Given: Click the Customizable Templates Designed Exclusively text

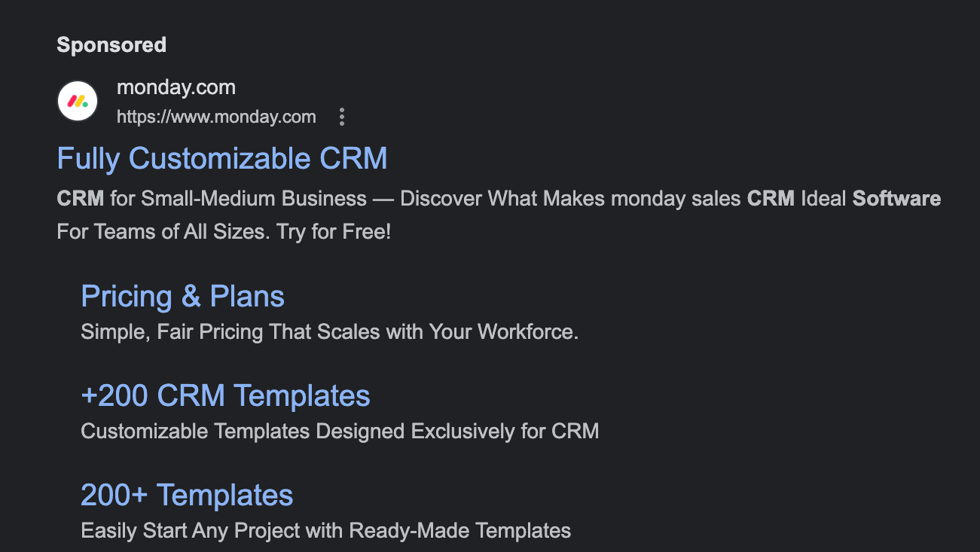Looking at the screenshot, I should coord(339,431).
